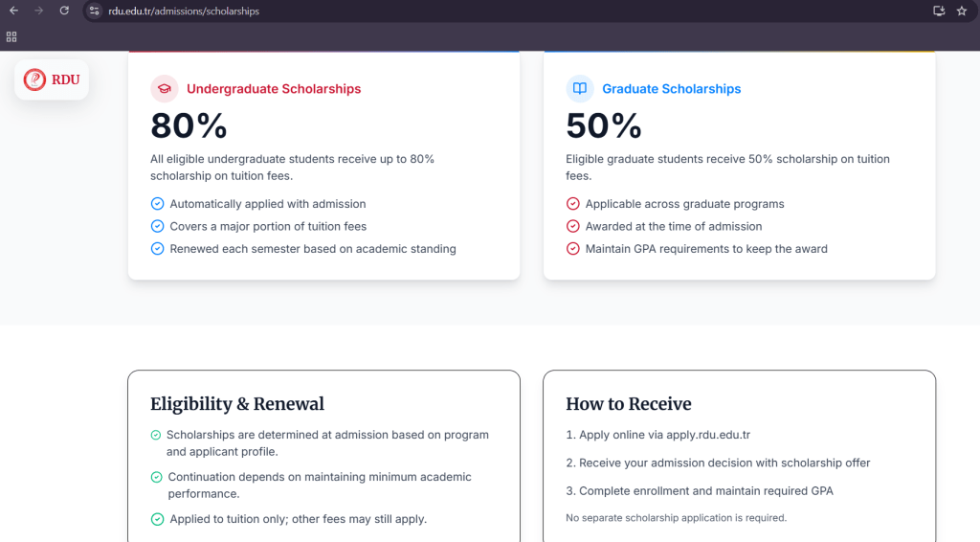The width and height of the screenshot is (980, 542).
Task: Click the browser forward arrow
Action: [x=38, y=11]
